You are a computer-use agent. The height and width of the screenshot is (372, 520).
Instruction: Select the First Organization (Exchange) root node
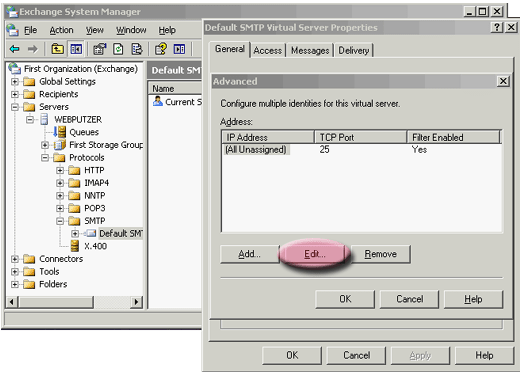coord(81,69)
